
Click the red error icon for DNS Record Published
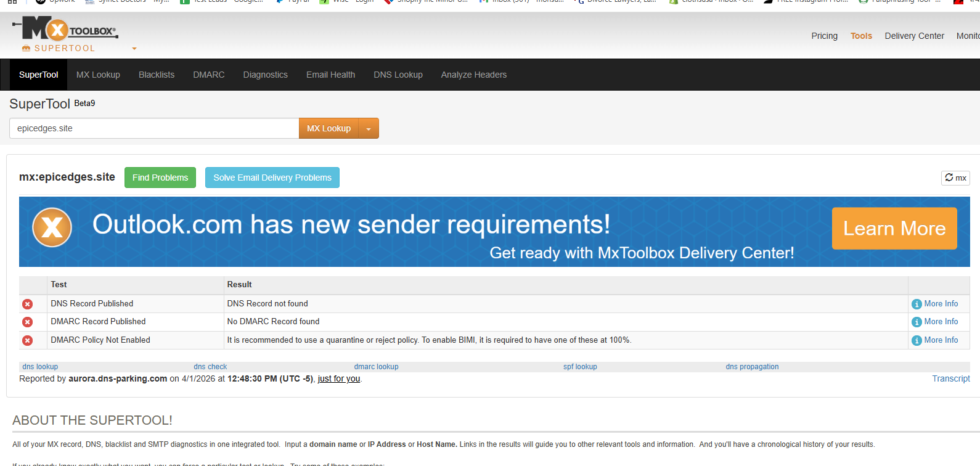click(x=28, y=304)
